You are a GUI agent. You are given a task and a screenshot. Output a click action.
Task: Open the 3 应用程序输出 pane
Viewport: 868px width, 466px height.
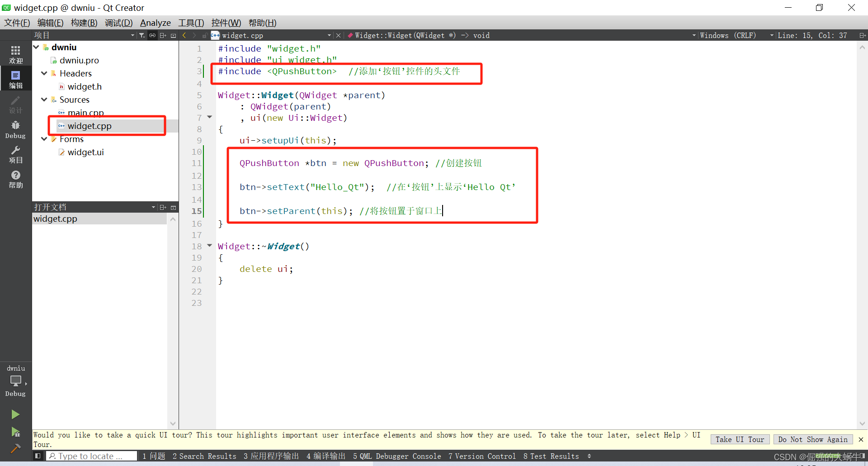pos(271,456)
